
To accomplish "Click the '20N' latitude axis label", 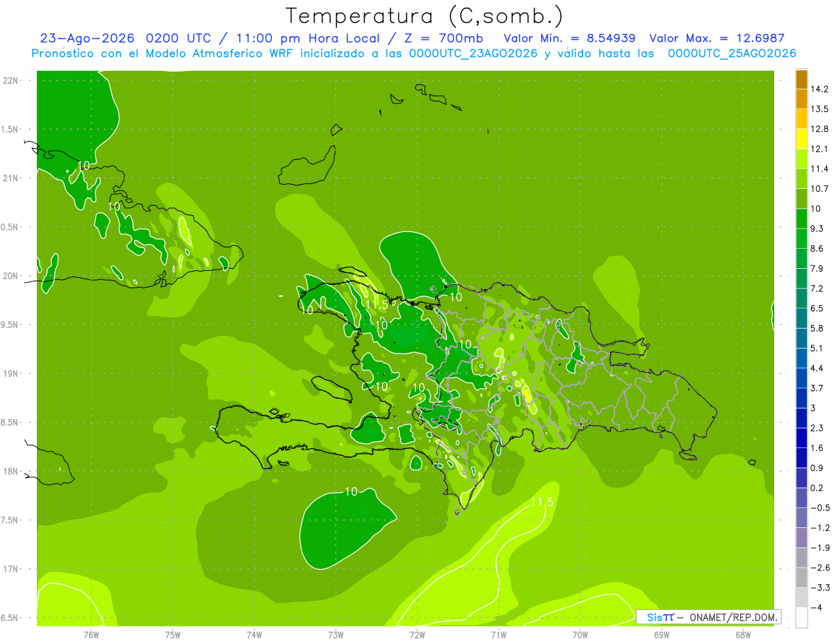I will 10,276.
